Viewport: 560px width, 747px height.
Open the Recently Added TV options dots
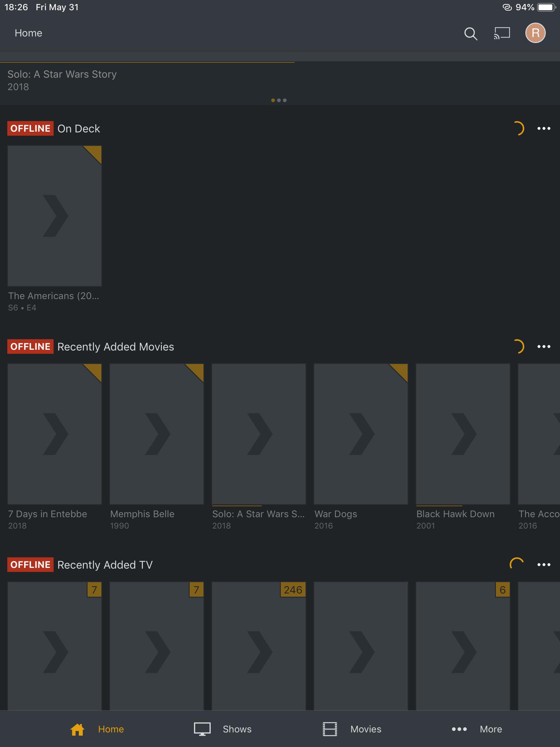click(x=544, y=565)
